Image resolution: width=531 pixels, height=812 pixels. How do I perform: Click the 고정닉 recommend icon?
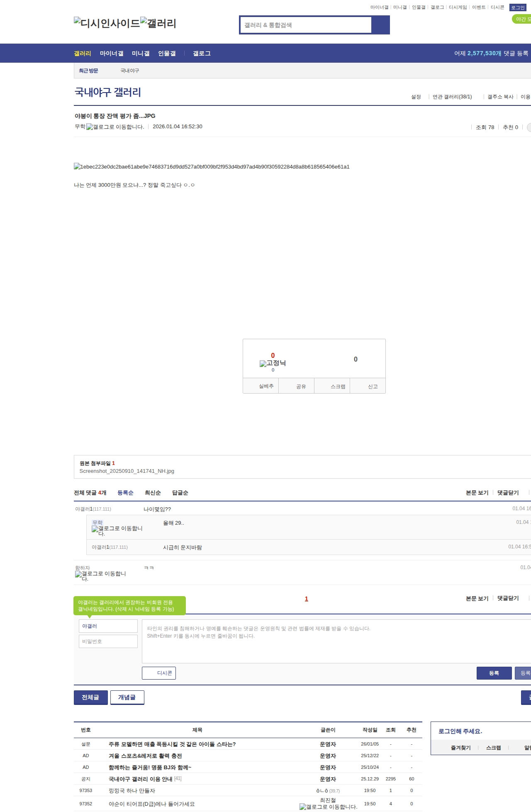[273, 363]
